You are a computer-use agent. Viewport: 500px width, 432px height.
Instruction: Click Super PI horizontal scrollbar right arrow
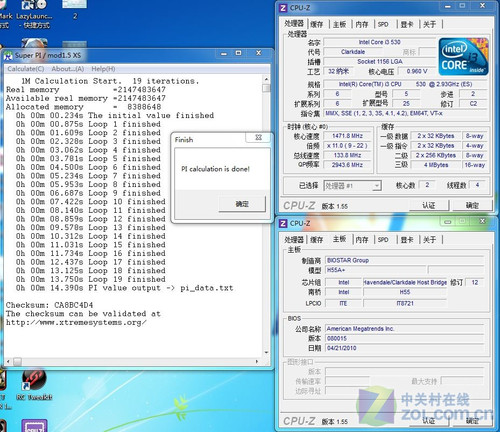(257, 361)
